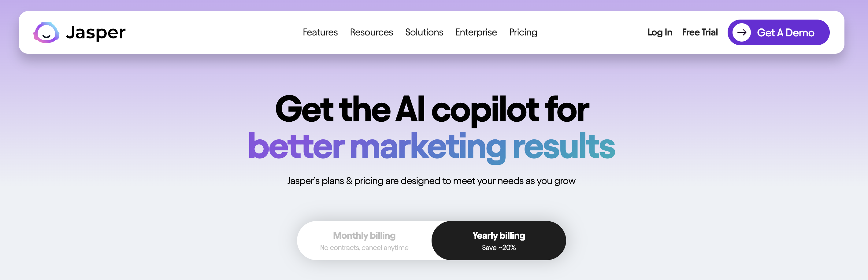This screenshot has height=280, width=868.
Task: Select Pricing in the navigation bar
Action: (523, 32)
